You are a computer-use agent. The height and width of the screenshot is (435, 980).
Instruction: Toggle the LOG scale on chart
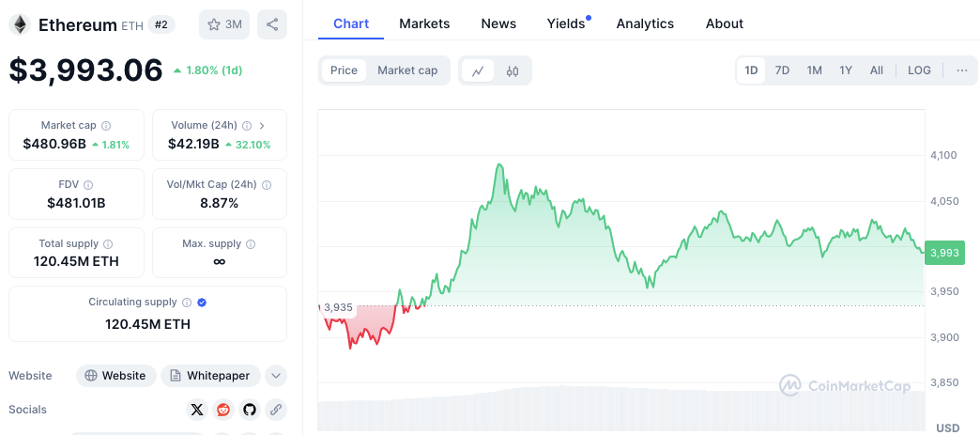[x=919, y=70]
